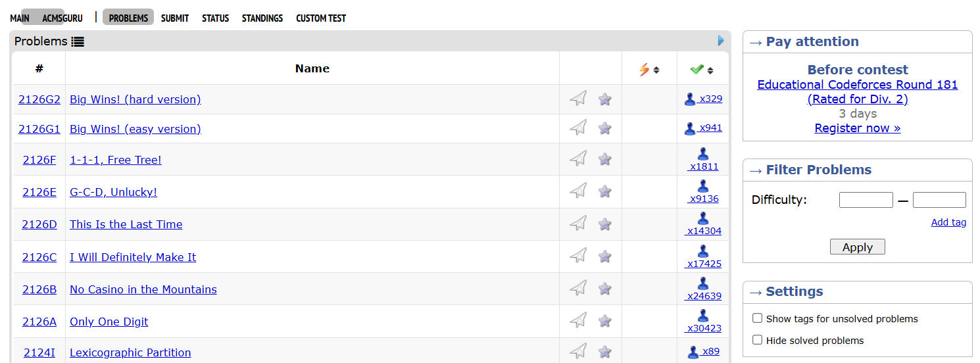
Task: Follow the Register now link
Action: [857, 128]
